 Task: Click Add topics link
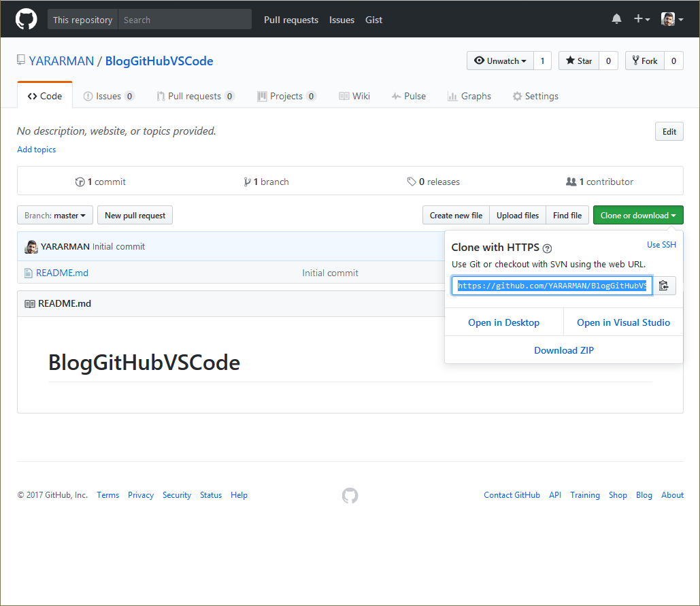point(37,150)
